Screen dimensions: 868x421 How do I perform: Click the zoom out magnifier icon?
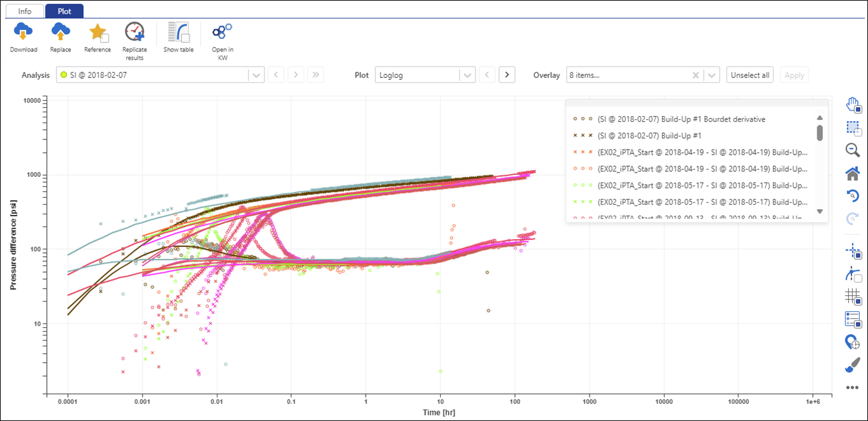[x=853, y=150]
